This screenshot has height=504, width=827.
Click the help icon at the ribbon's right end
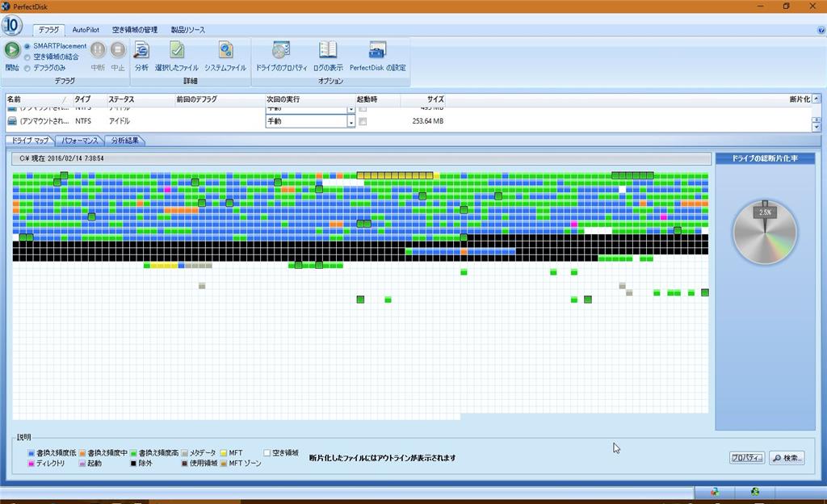821,30
